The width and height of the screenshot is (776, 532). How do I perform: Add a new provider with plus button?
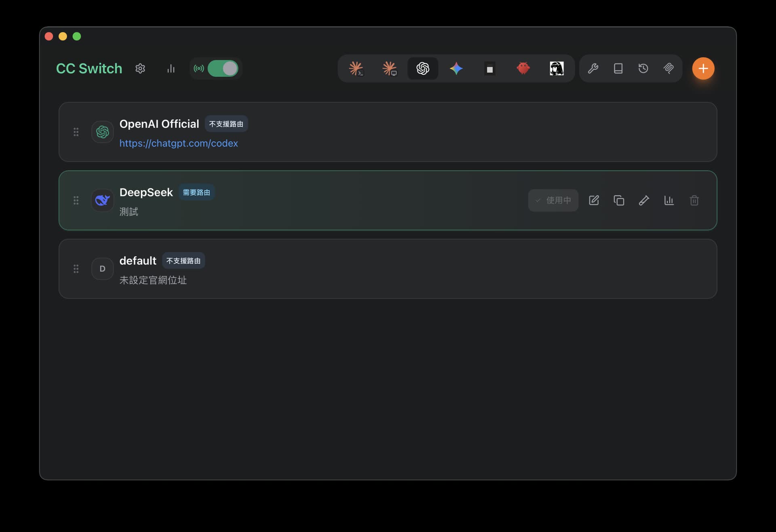(703, 68)
